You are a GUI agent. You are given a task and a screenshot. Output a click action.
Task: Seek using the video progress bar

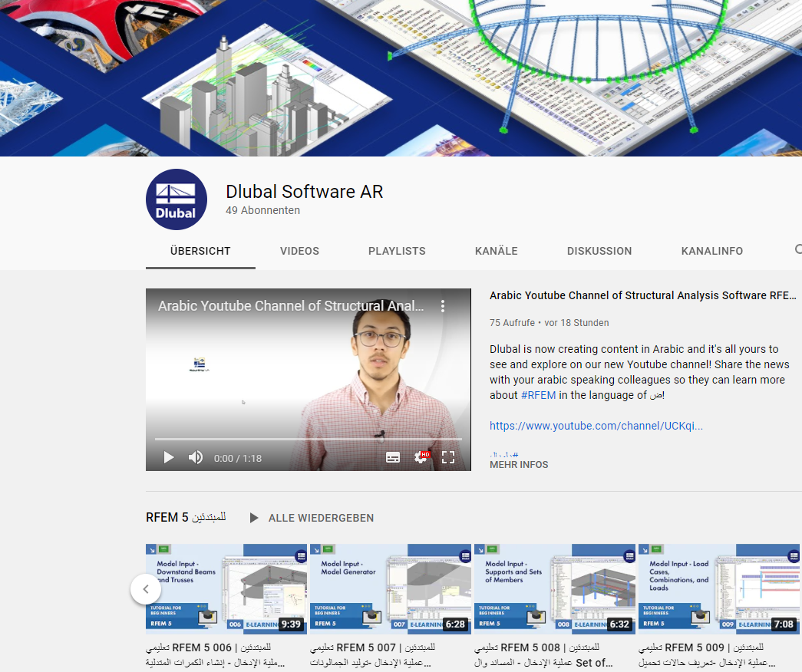(307, 441)
